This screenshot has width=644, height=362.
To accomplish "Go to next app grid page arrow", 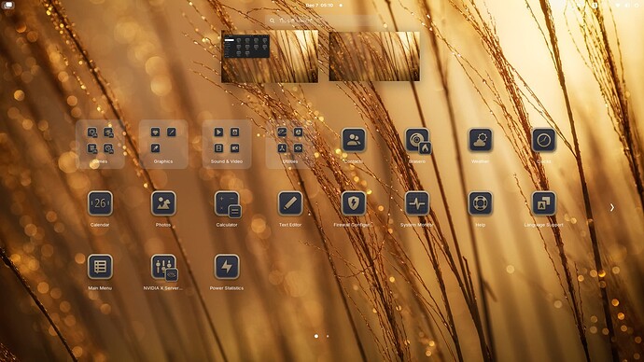I will tap(612, 208).
